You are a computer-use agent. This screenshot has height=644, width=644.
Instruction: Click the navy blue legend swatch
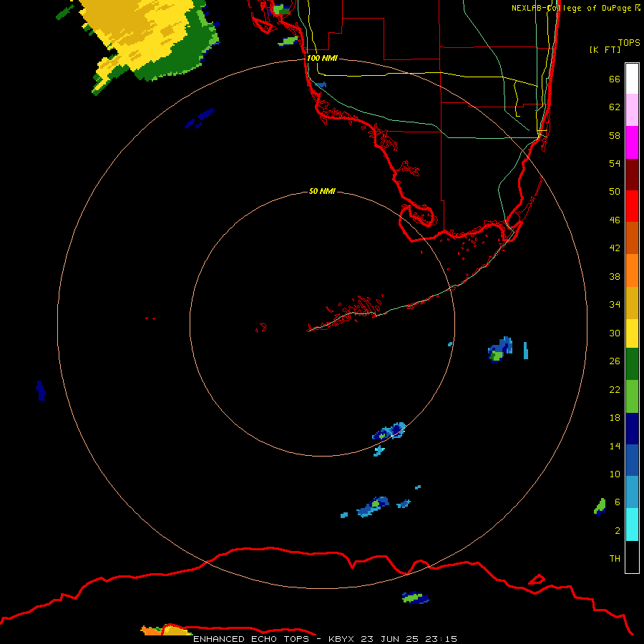[632, 429]
